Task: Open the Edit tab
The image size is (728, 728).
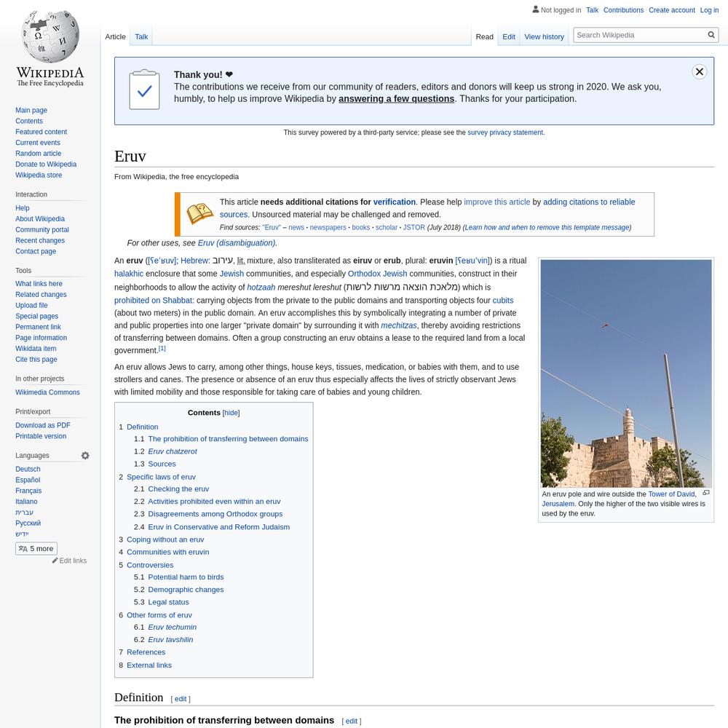Action: tap(508, 36)
